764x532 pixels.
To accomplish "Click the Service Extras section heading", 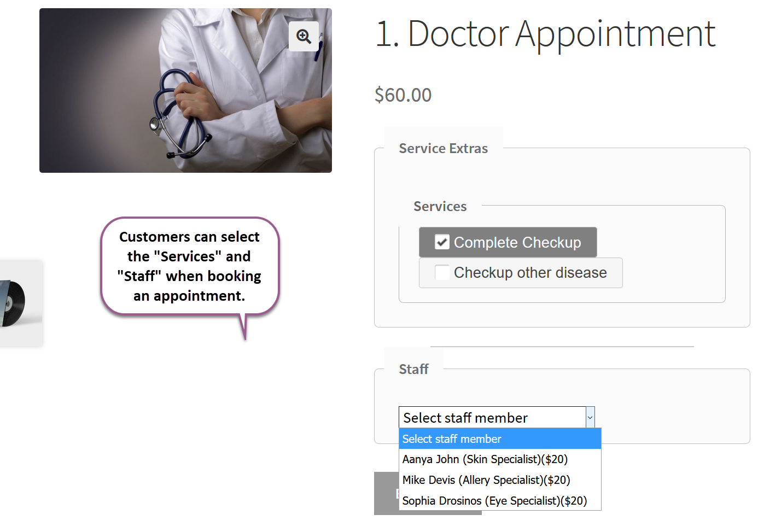I will pos(444,148).
